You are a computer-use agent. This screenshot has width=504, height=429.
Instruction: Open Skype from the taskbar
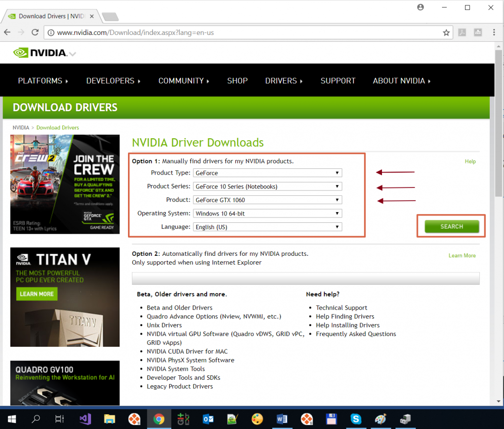355,419
